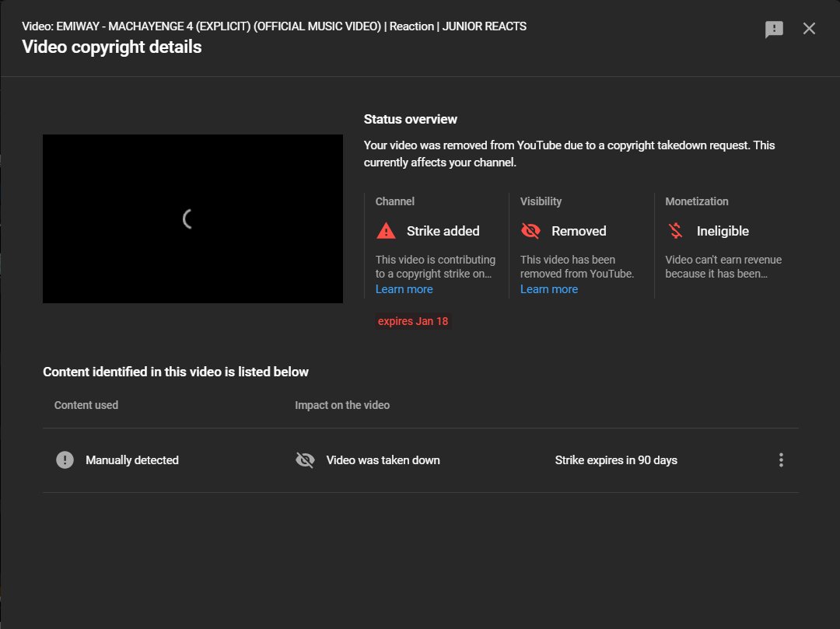Close the copyright details dialog
Image resolution: width=840 pixels, height=629 pixels.
pos(809,28)
